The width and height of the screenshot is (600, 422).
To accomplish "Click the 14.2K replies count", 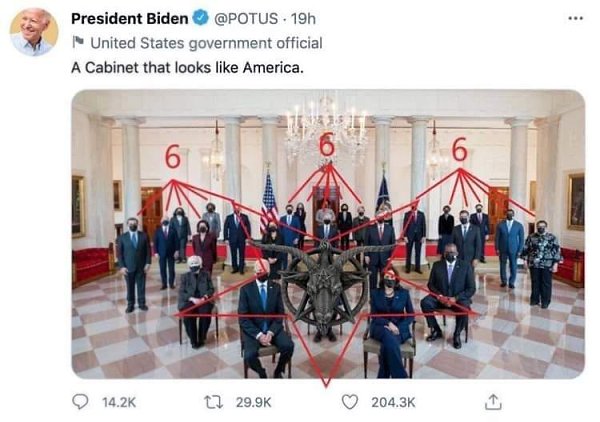I will click(x=119, y=402).
